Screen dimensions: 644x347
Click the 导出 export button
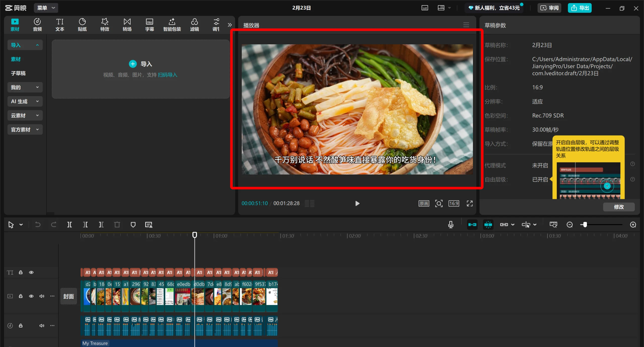[x=580, y=8]
